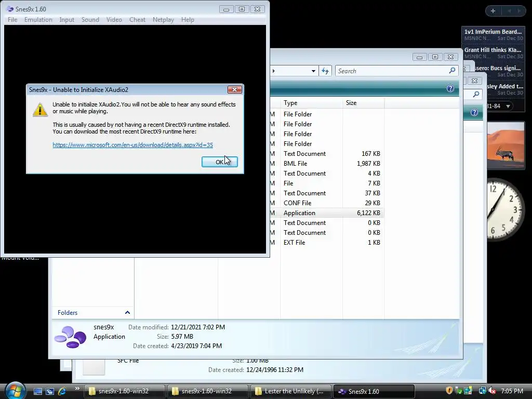Viewport: 532px width, 399px height.
Task: Click the magnifier icon in the rear Explorer search box
Action: coord(476,94)
